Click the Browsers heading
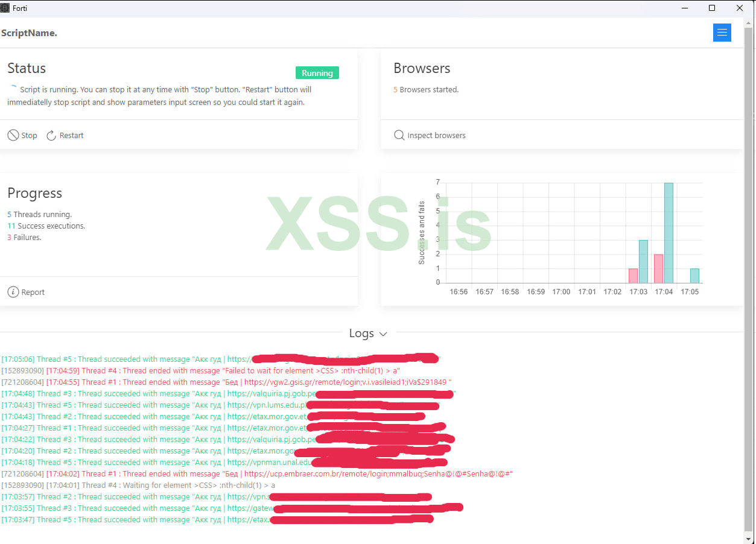The width and height of the screenshot is (756, 544). pos(422,68)
